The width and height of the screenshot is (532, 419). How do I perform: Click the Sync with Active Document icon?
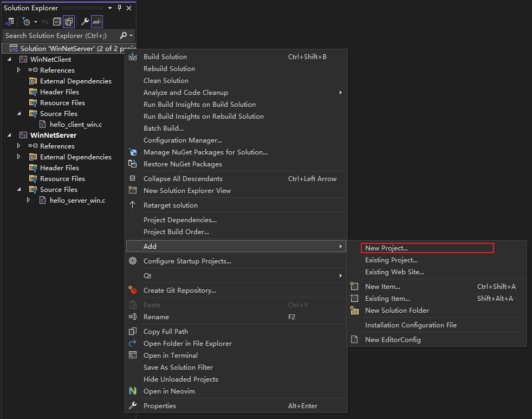click(45, 22)
